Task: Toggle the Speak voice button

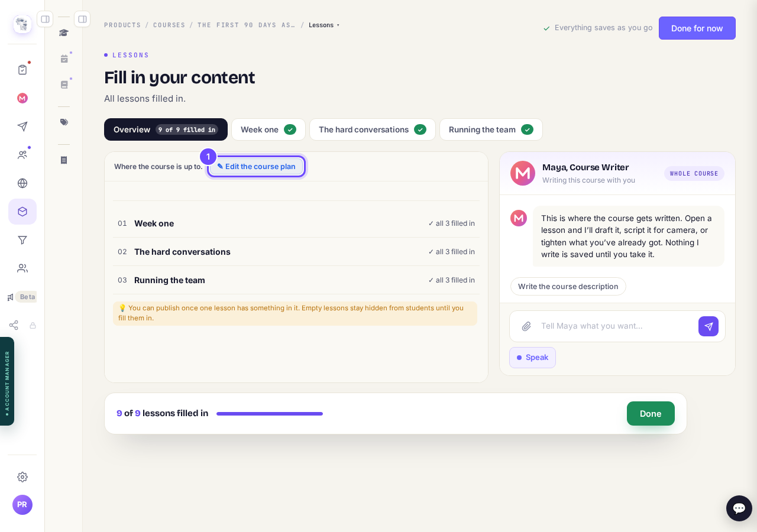Action: [532, 358]
